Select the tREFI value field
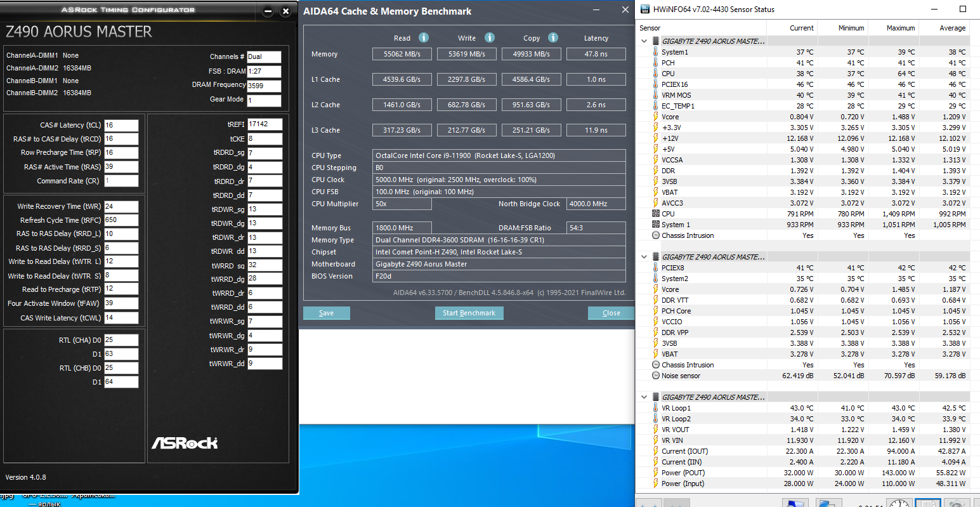 click(265, 124)
